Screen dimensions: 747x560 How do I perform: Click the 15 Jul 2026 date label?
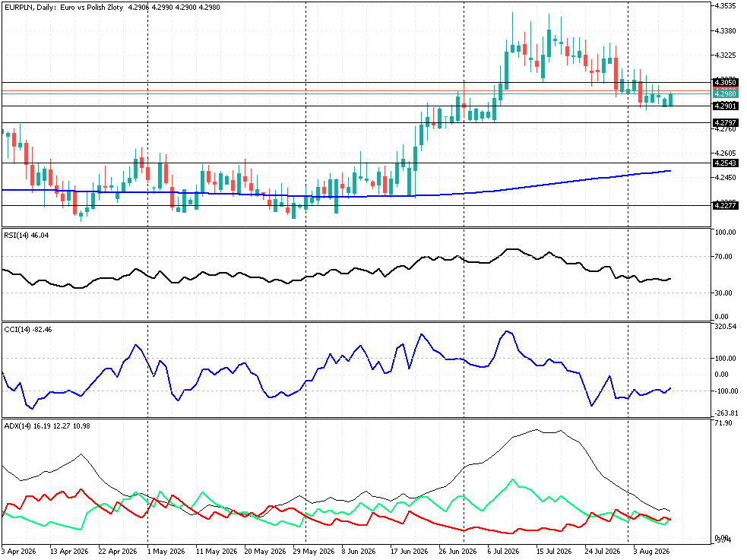pos(555,552)
